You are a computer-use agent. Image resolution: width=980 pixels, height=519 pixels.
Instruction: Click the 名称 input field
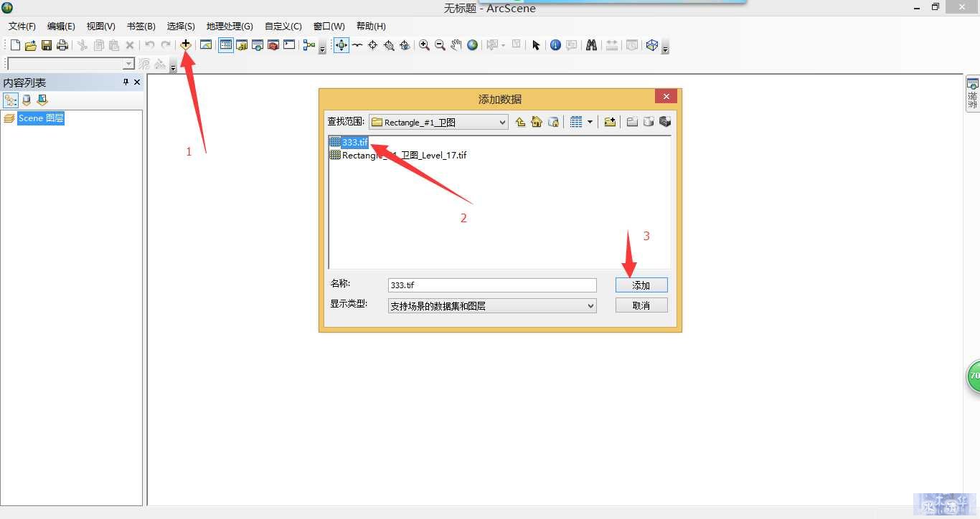click(492, 285)
